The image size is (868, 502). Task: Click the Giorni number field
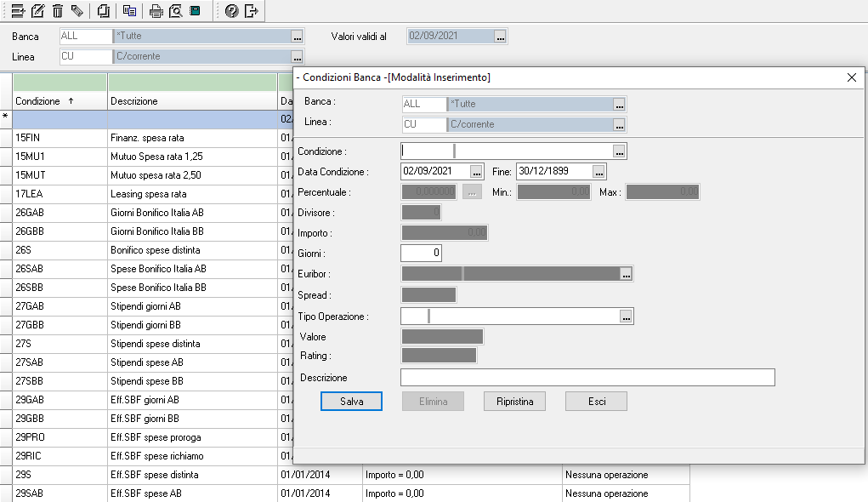421,254
